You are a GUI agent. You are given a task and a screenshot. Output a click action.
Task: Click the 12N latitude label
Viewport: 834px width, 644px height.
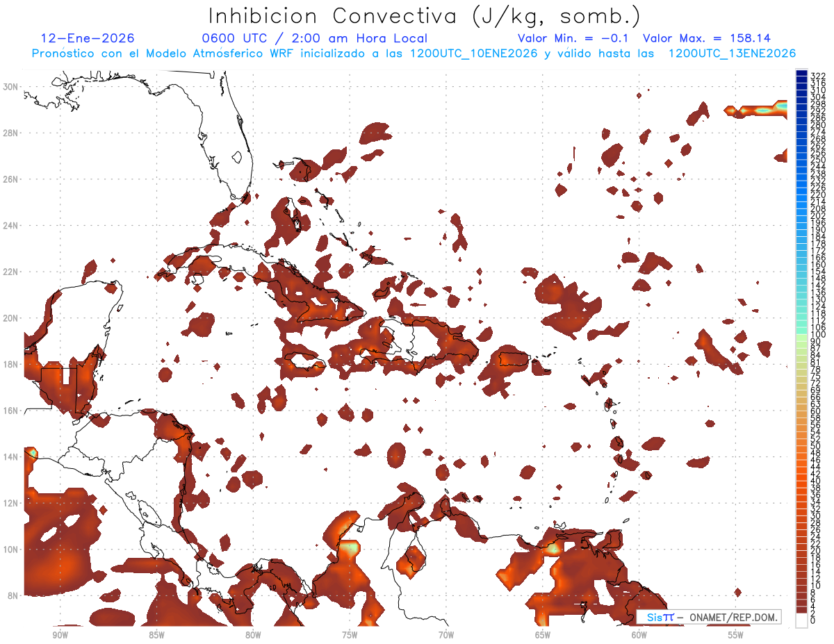(10, 503)
